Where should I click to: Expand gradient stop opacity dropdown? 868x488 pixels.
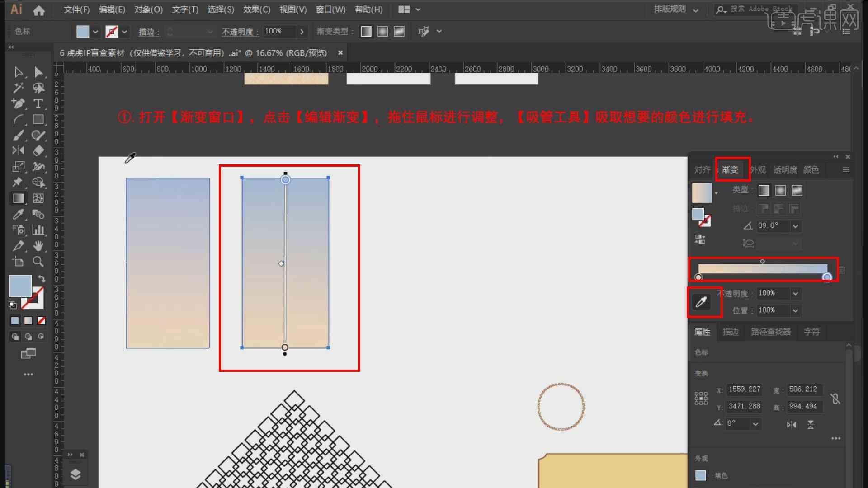pos(795,294)
